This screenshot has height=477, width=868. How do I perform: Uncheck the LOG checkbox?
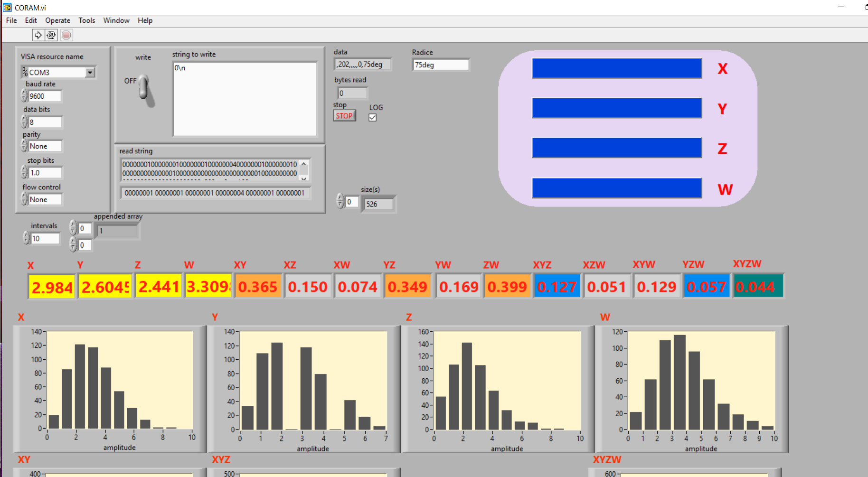(373, 118)
